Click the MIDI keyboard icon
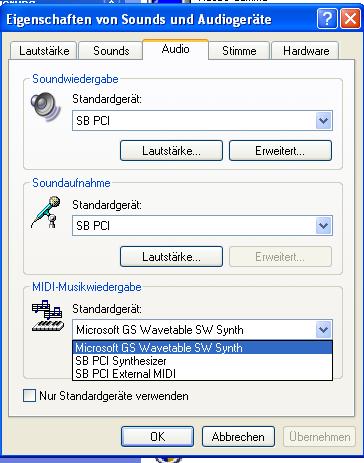The image size is (364, 463). 48,316
